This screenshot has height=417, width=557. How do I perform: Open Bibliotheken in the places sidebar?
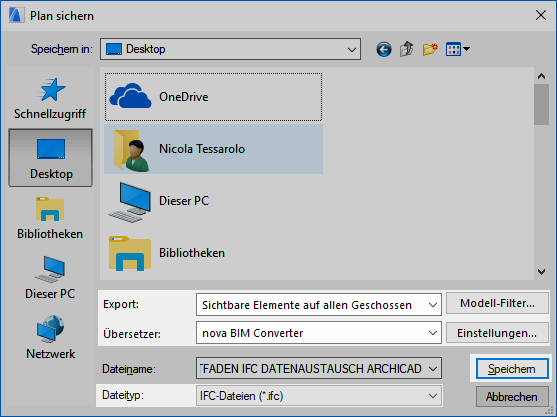click(50, 218)
